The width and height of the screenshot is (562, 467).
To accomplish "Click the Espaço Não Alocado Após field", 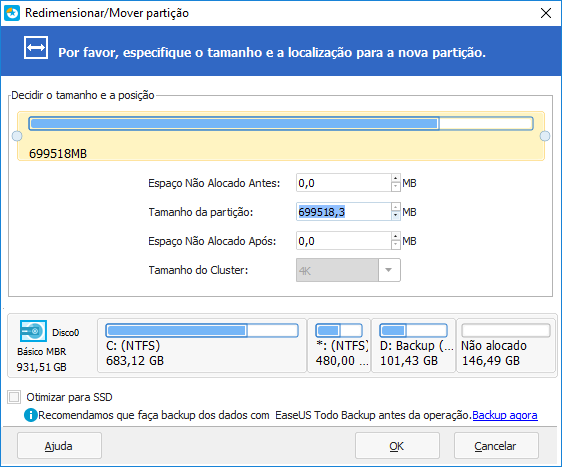I will [x=343, y=241].
